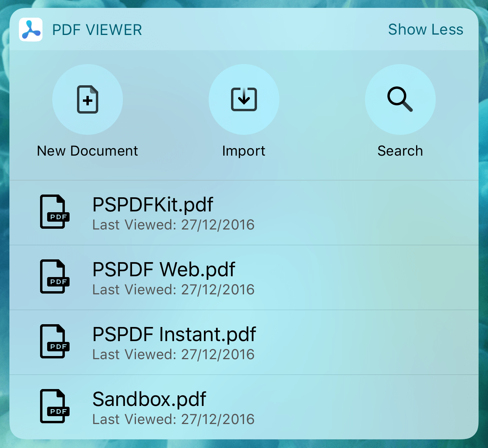Click the PDF file icon beside PSPDFKit.pdf
This screenshot has height=448, width=488.
tap(54, 212)
